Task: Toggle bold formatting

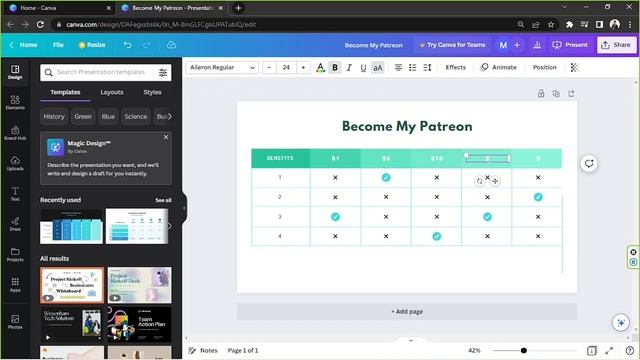Action: pyautogui.click(x=335, y=68)
